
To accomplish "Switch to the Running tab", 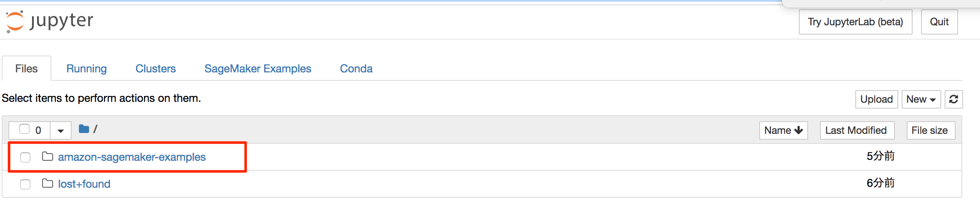I will (x=86, y=69).
